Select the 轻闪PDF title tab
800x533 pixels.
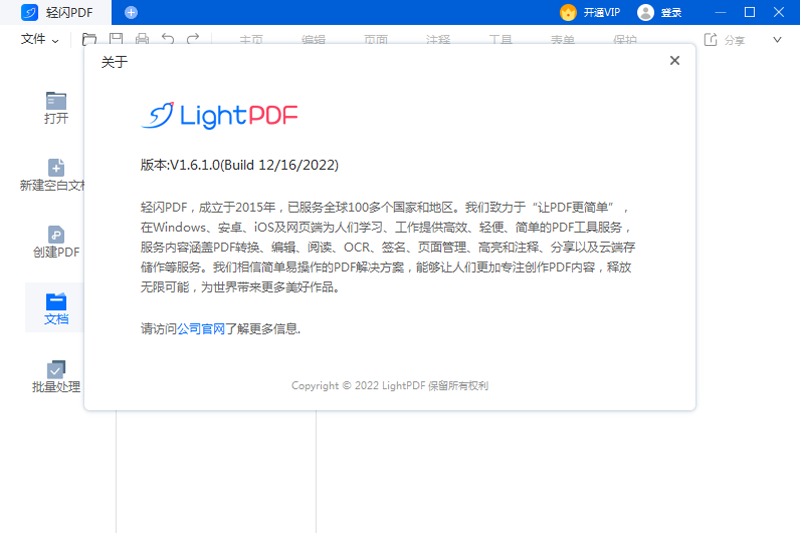point(56,12)
